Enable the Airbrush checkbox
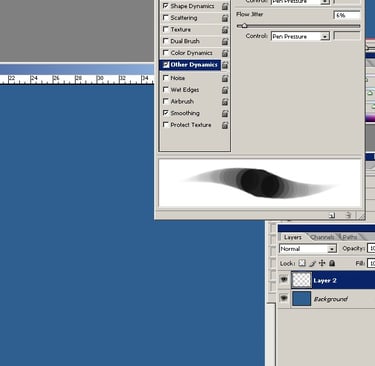This screenshot has height=366, width=375. [166, 101]
